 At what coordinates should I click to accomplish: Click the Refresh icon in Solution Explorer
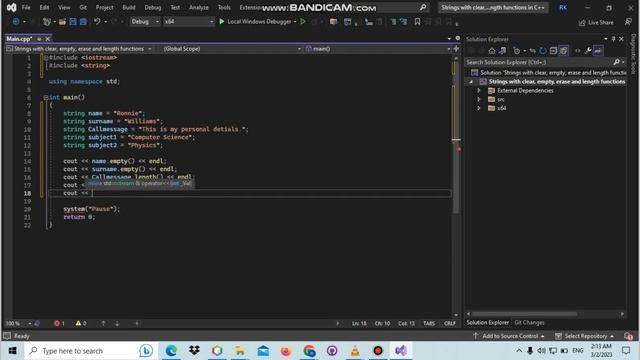(543, 51)
